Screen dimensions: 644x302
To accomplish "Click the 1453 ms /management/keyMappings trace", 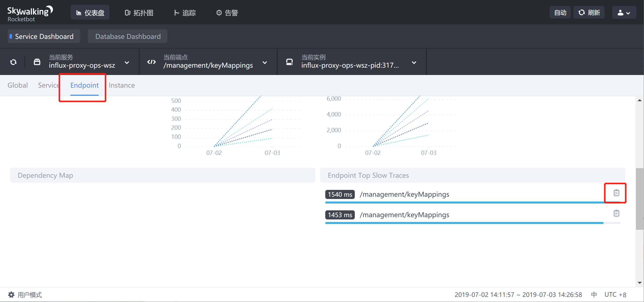I will [404, 215].
